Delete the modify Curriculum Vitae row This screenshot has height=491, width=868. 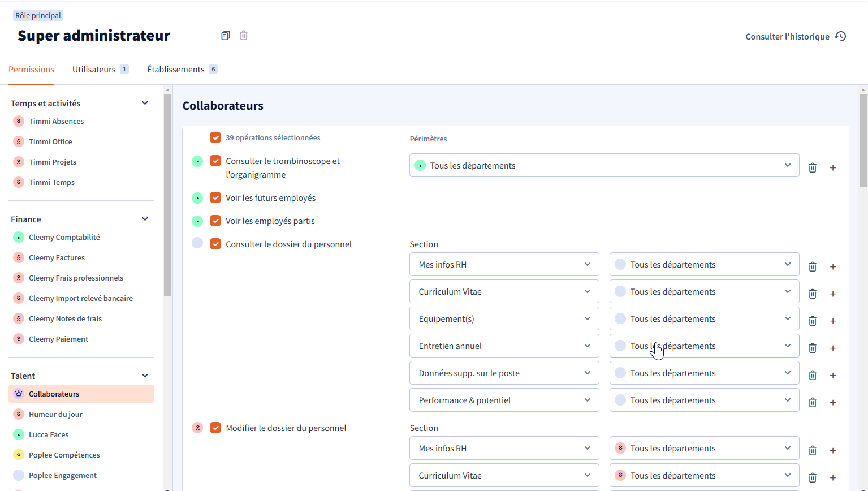[x=813, y=477]
